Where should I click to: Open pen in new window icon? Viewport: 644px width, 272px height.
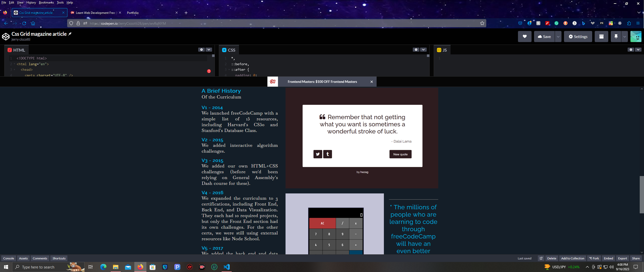point(541,258)
